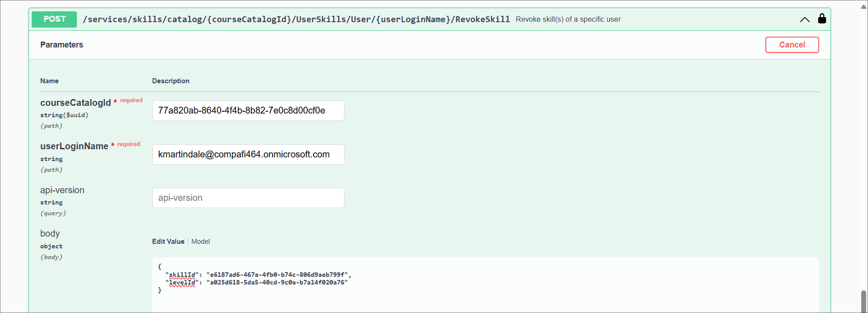Focus the userLoginName email field

pos(248,155)
